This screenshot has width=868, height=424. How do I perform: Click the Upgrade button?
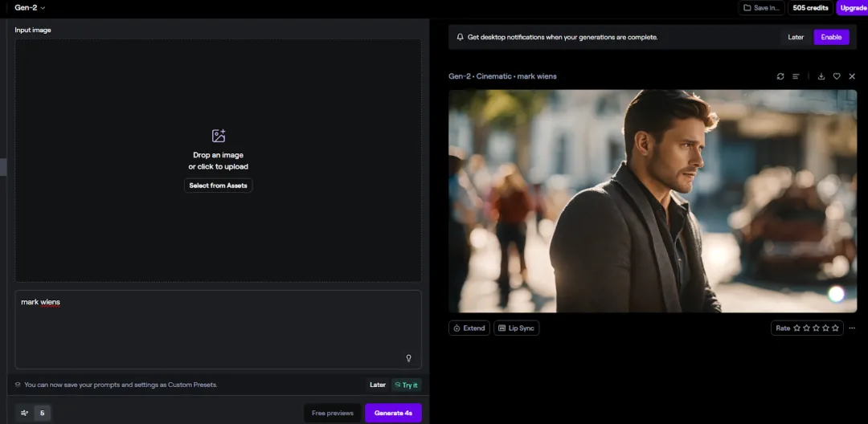point(853,8)
